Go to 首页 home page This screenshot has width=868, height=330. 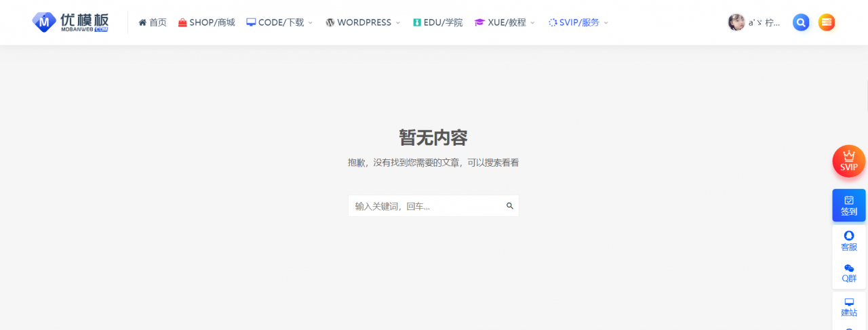pos(153,22)
